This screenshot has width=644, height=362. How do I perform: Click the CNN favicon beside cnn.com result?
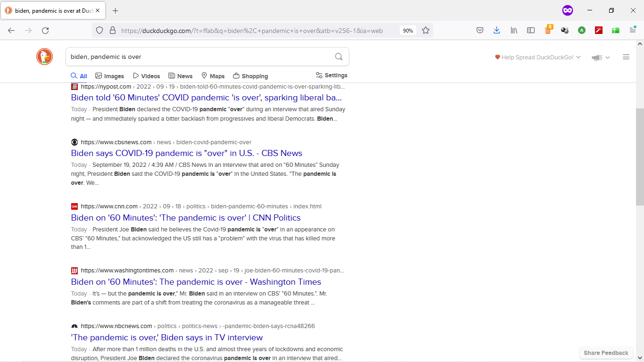tap(74, 206)
